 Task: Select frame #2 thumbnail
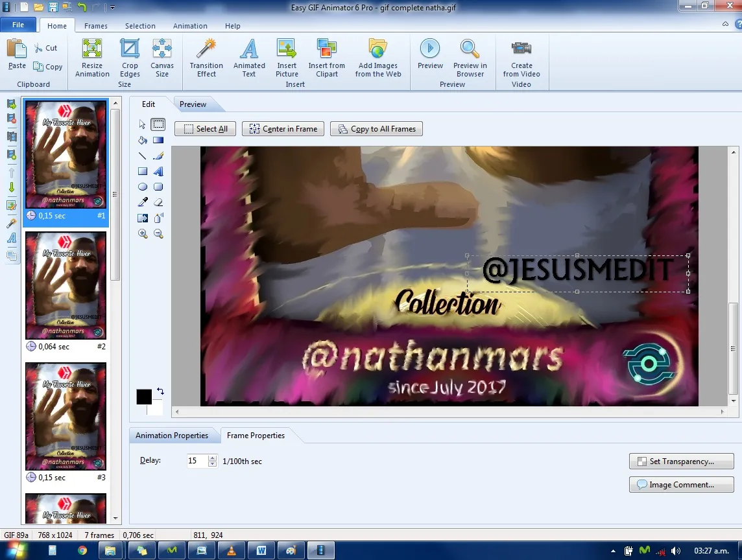[x=66, y=285]
